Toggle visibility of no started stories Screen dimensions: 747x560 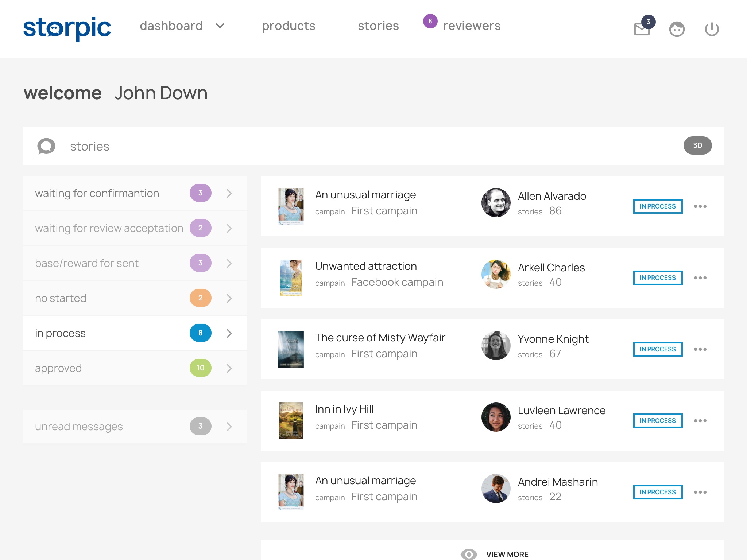click(229, 297)
